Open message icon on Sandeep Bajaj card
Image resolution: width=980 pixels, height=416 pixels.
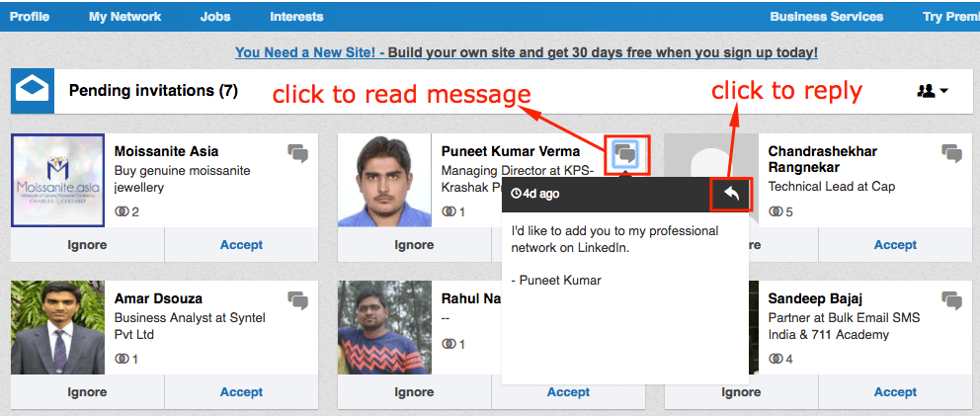point(952,300)
